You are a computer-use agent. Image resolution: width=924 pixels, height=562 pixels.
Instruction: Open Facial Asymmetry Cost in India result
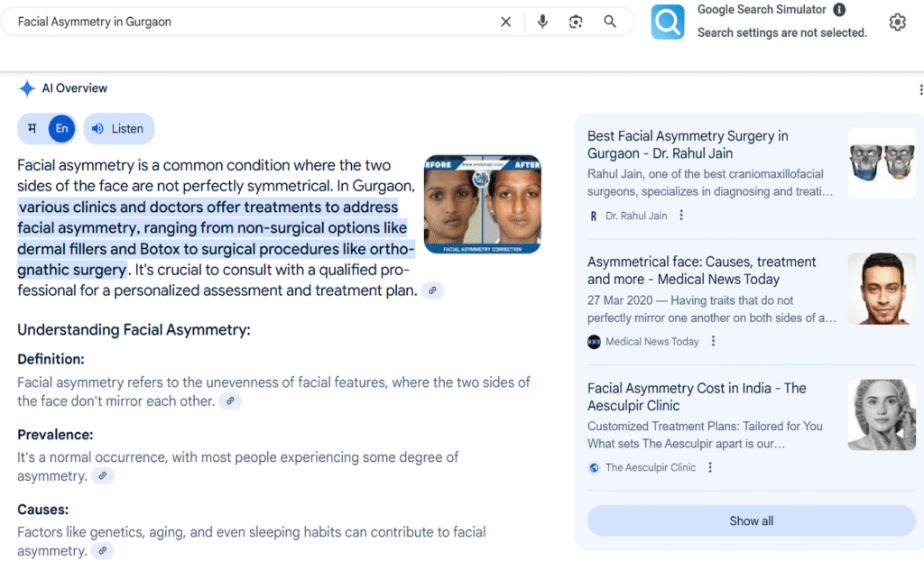coord(697,397)
